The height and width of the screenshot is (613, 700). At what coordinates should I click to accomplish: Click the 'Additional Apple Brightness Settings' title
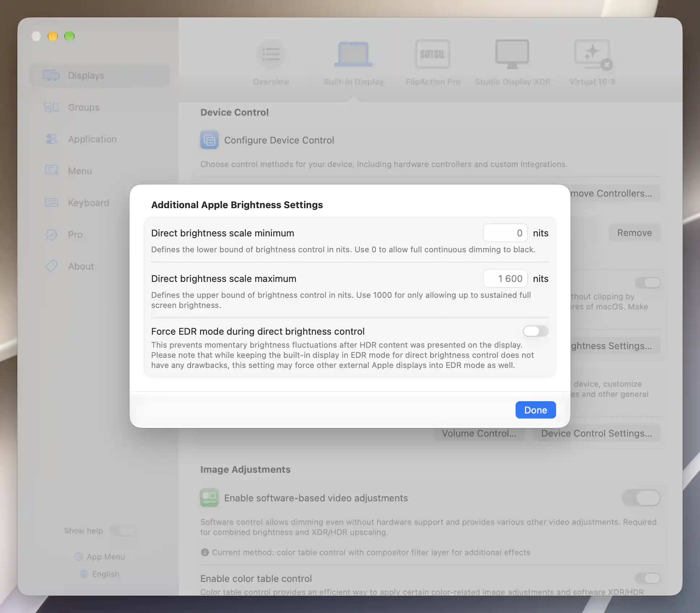(237, 205)
